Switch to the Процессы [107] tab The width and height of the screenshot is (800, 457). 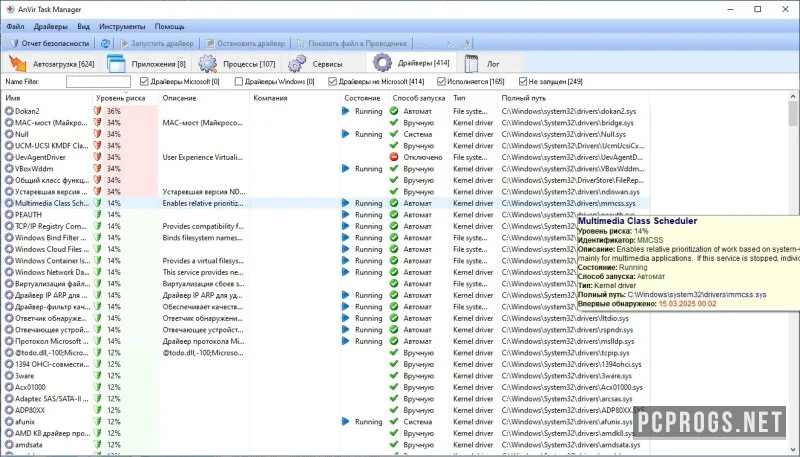click(237, 64)
